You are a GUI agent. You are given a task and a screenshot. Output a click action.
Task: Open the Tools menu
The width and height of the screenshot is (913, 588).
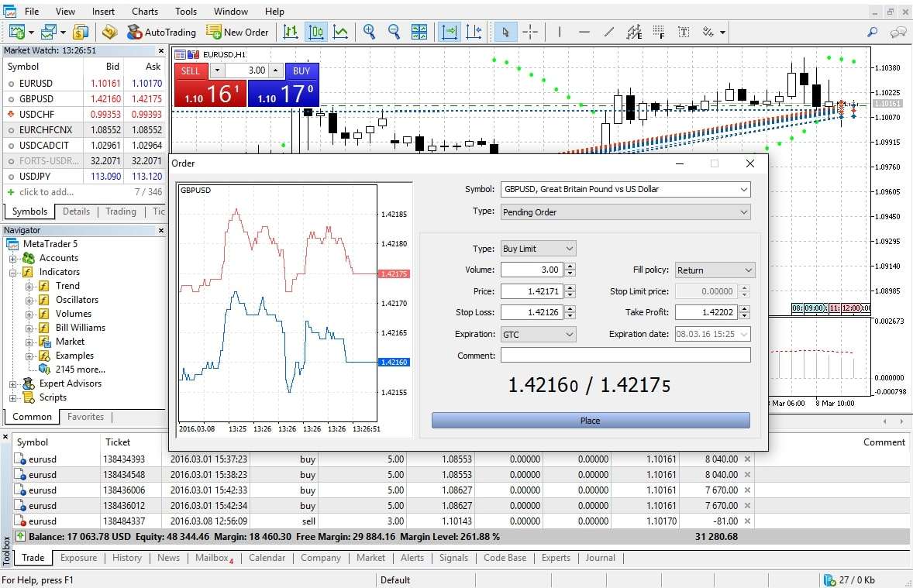click(186, 11)
